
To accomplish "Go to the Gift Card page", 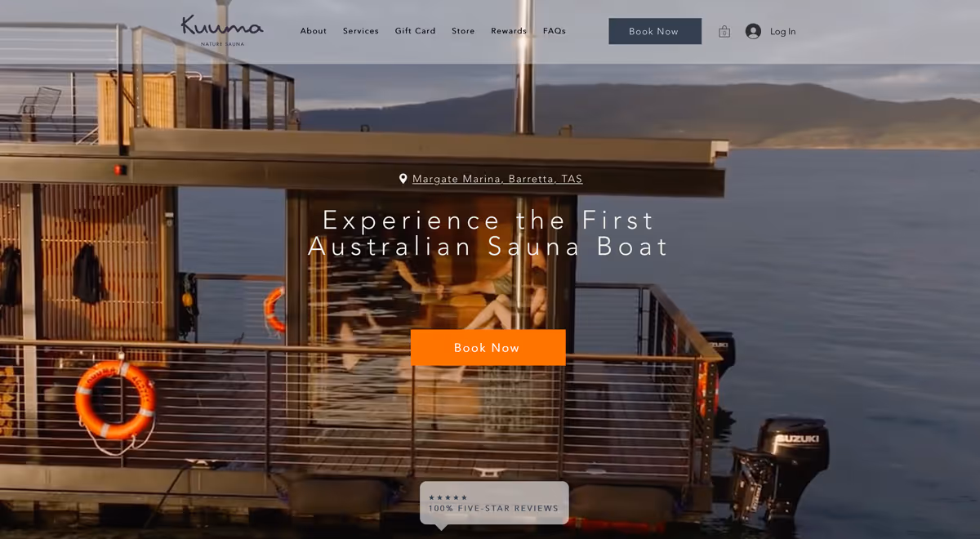I will pyautogui.click(x=416, y=31).
